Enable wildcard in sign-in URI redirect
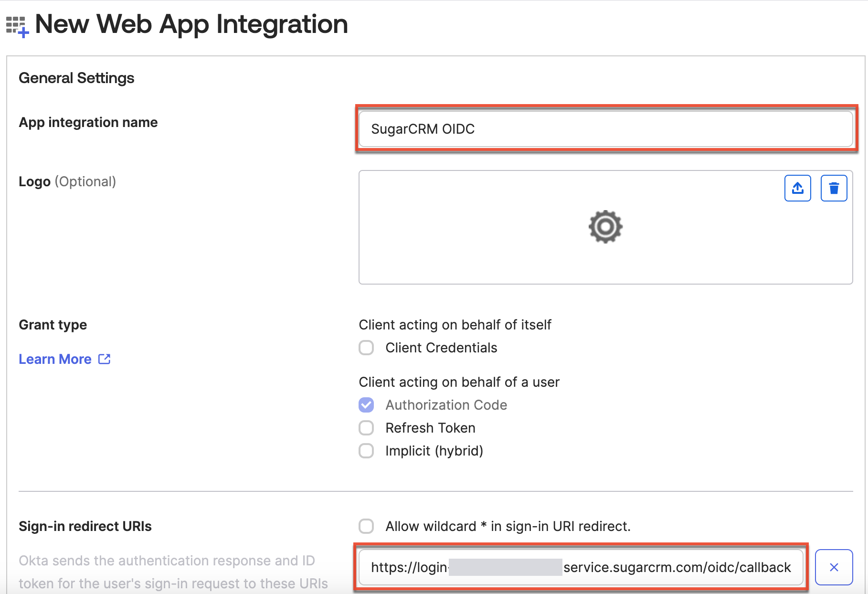 point(366,526)
